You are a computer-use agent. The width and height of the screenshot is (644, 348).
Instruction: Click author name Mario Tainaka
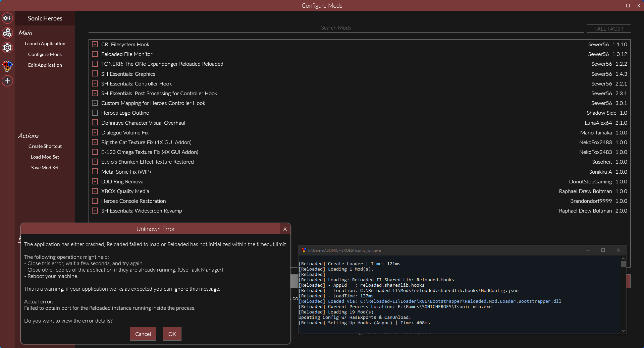click(x=596, y=132)
